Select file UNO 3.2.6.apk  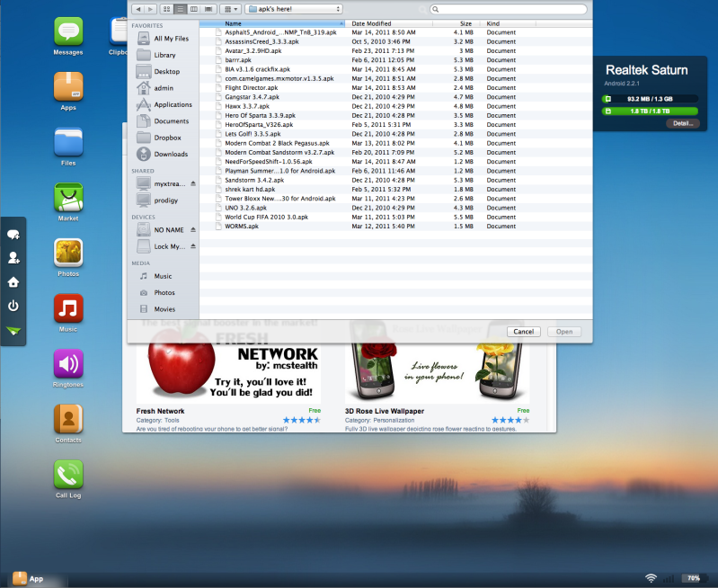coord(395,208)
